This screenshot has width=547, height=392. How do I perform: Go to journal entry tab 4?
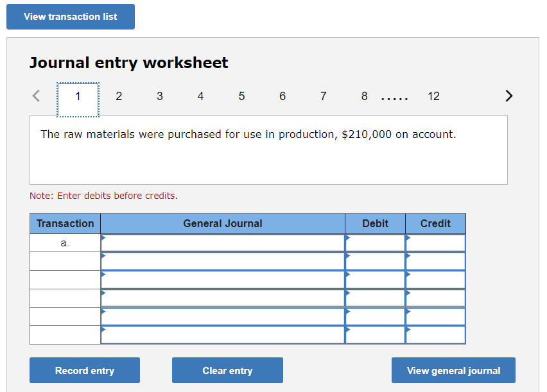[x=200, y=96]
